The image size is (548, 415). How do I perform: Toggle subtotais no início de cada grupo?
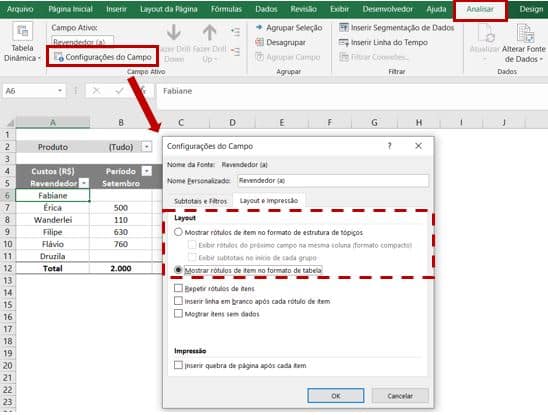(192, 258)
